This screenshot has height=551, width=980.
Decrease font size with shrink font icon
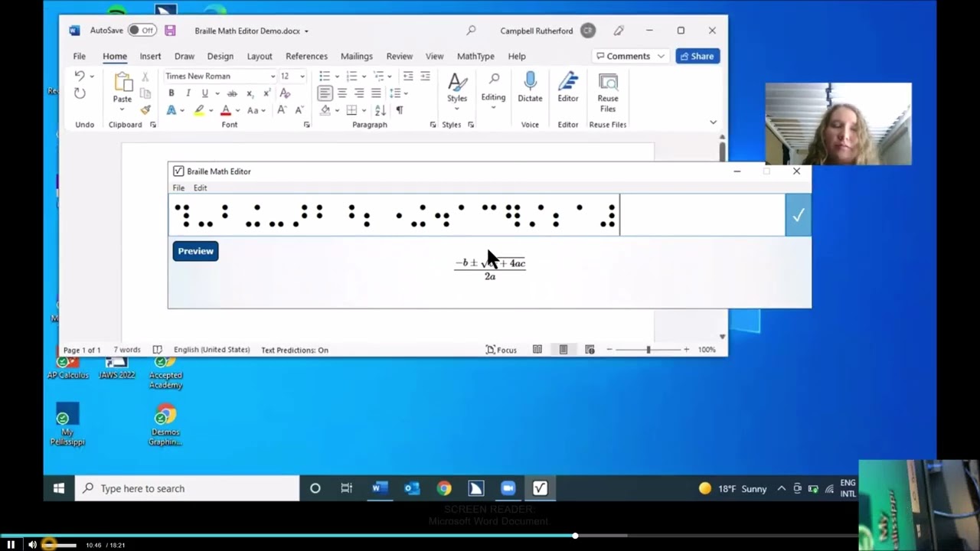[x=299, y=110]
